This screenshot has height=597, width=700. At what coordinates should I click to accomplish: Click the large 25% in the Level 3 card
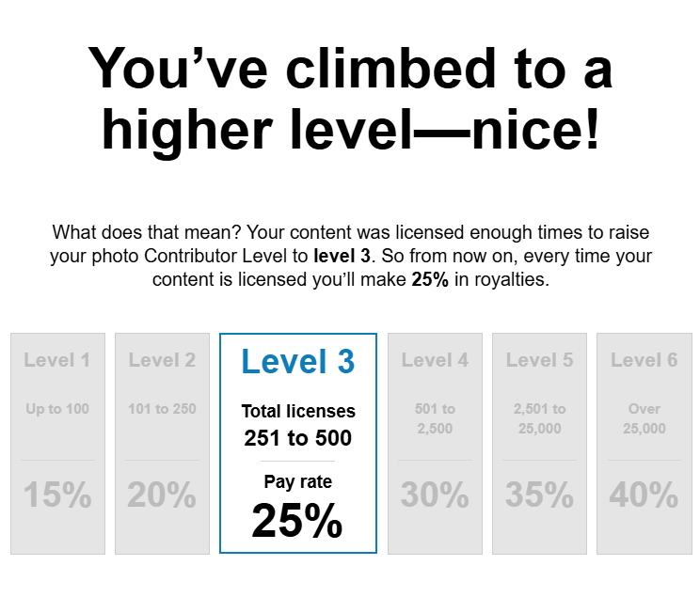pyautogui.click(x=297, y=521)
